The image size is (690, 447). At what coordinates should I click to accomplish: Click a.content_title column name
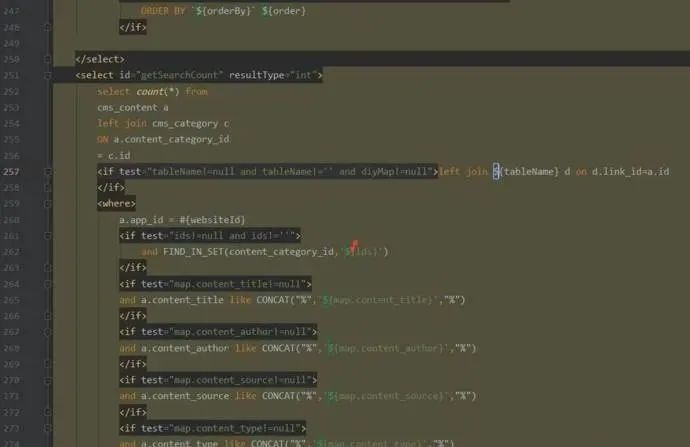tap(182, 300)
